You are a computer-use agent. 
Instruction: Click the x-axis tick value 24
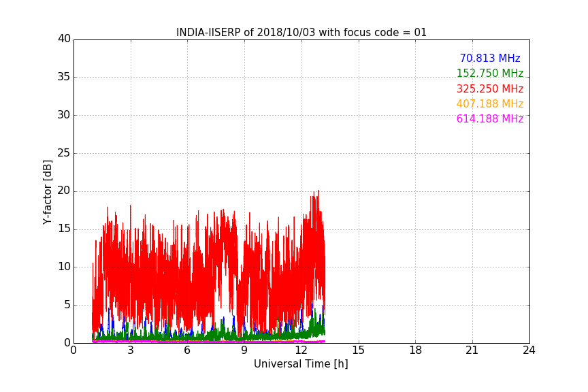(x=529, y=350)
